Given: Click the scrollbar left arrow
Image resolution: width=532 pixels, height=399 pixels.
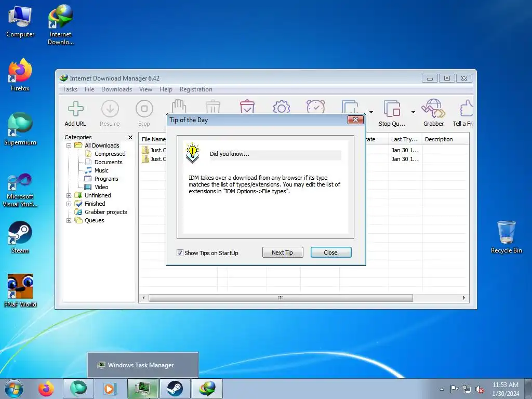Looking at the screenshot, I should click(143, 298).
